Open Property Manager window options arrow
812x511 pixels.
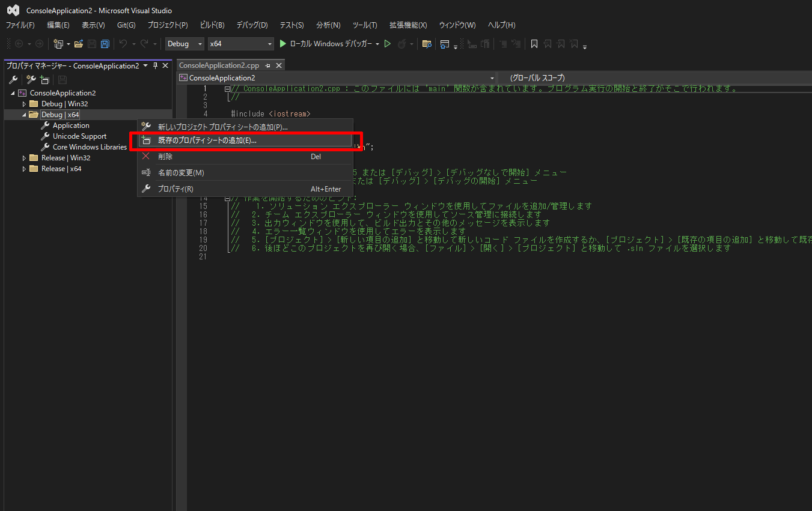click(x=145, y=65)
